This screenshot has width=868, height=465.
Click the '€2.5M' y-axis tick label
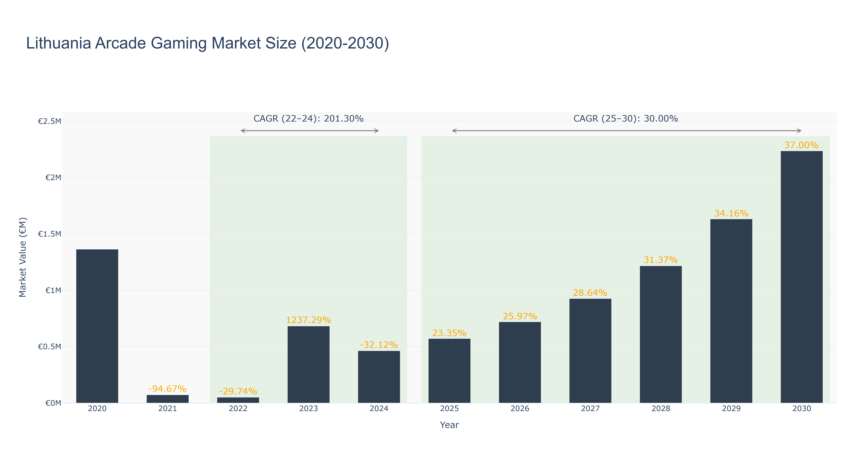(x=50, y=121)
